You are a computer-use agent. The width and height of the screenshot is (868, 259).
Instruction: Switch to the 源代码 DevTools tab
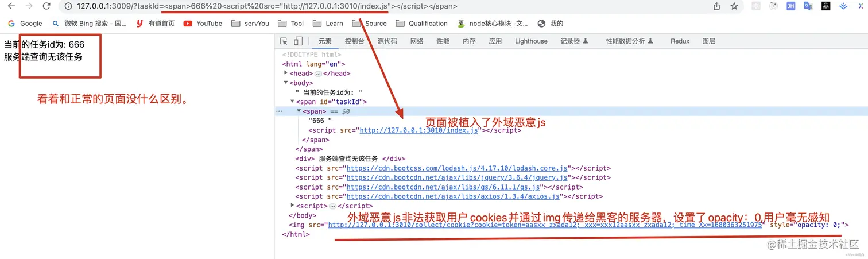[x=387, y=41]
